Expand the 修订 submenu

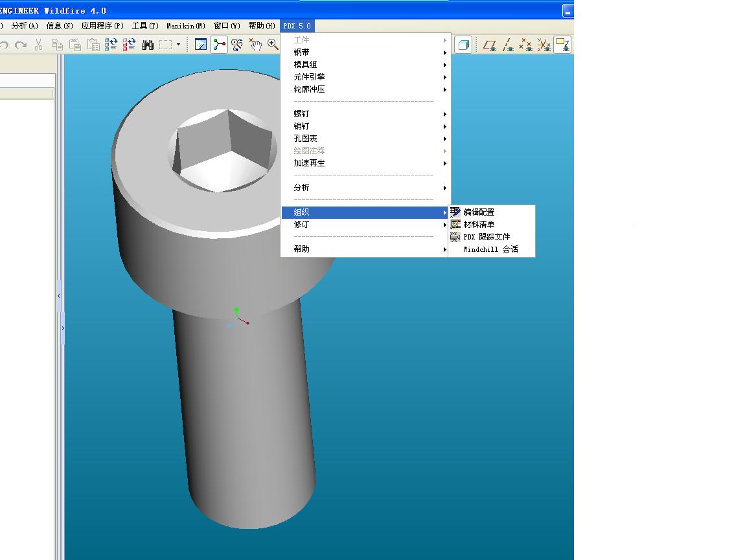[365, 225]
